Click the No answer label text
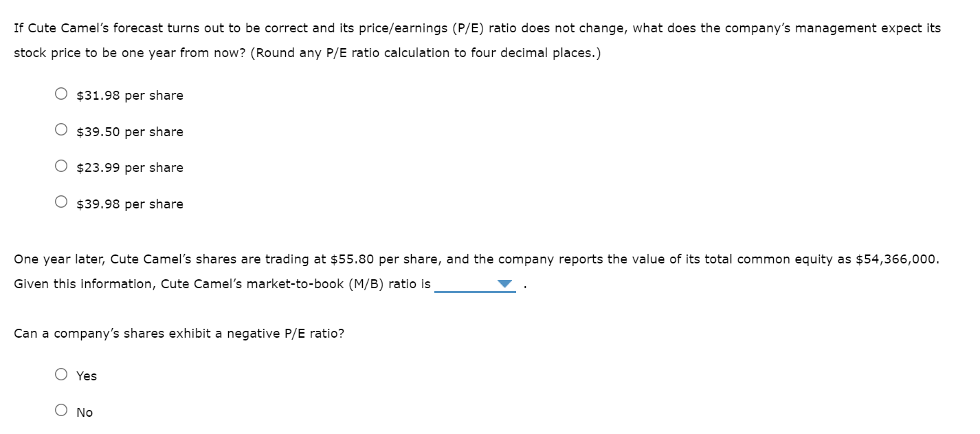This screenshot has width=980, height=434. coord(85,412)
